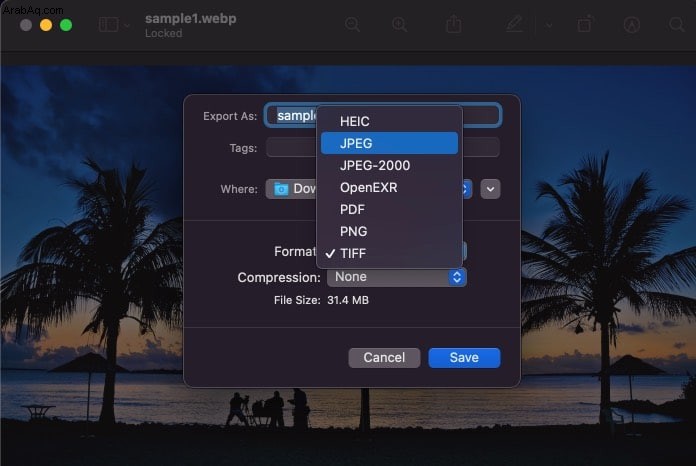Select HEIC format from the list
This screenshot has height=466, width=696.
(x=389, y=121)
